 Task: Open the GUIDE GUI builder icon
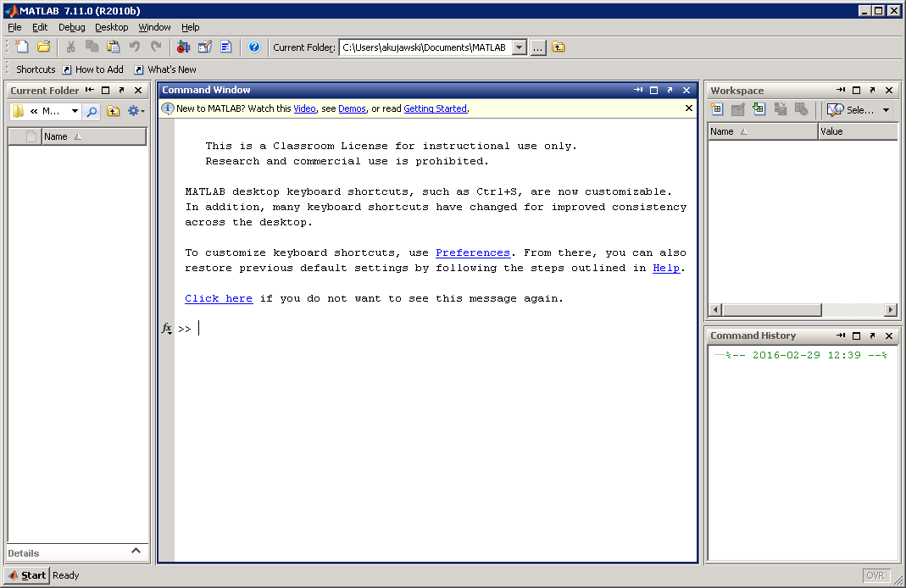(x=204, y=47)
